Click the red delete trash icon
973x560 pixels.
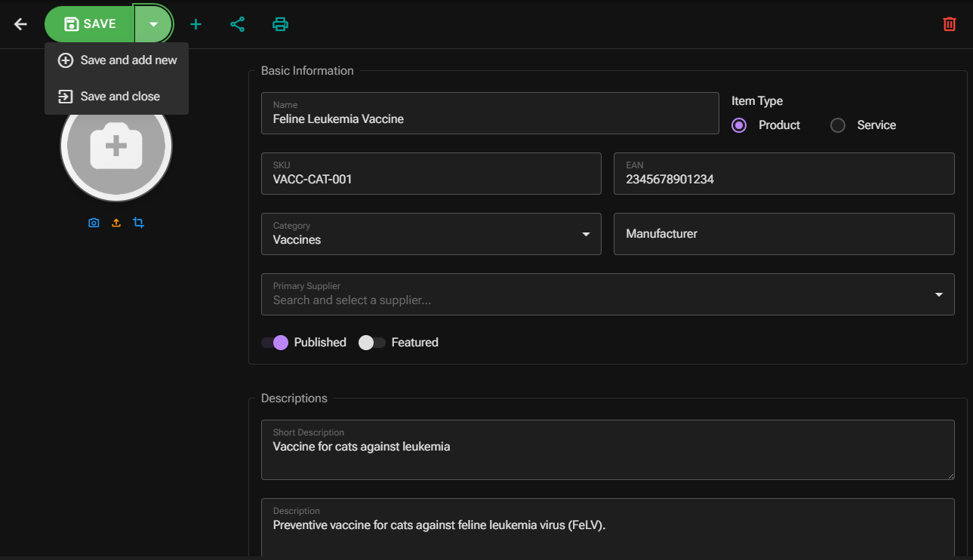click(950, 24)
